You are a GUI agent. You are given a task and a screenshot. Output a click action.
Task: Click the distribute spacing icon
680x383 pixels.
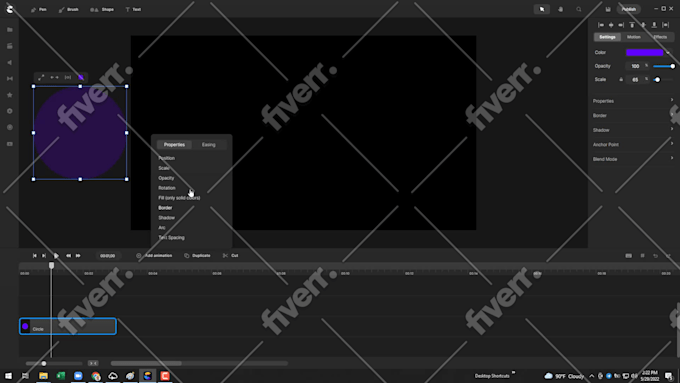pyautogui.click(x=666, y=25)
